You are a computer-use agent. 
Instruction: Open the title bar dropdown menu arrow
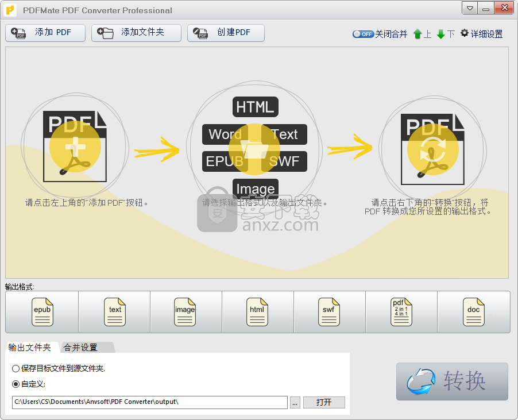pyautogui.click(x=470, y=8)
